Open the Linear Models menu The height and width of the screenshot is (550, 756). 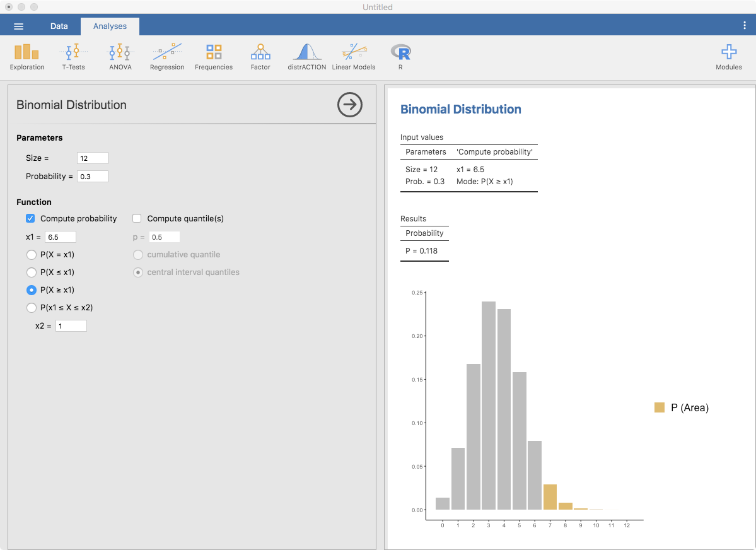point(354,56)
